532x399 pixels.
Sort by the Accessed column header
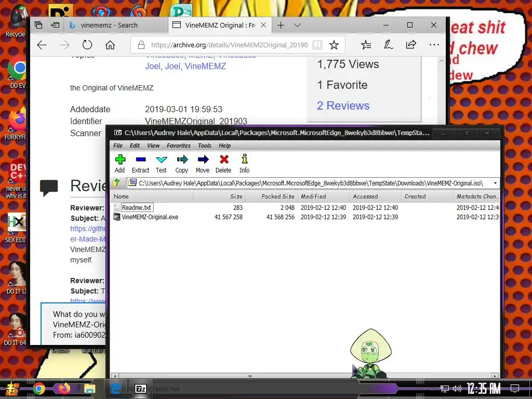click(x=375, y=196)
